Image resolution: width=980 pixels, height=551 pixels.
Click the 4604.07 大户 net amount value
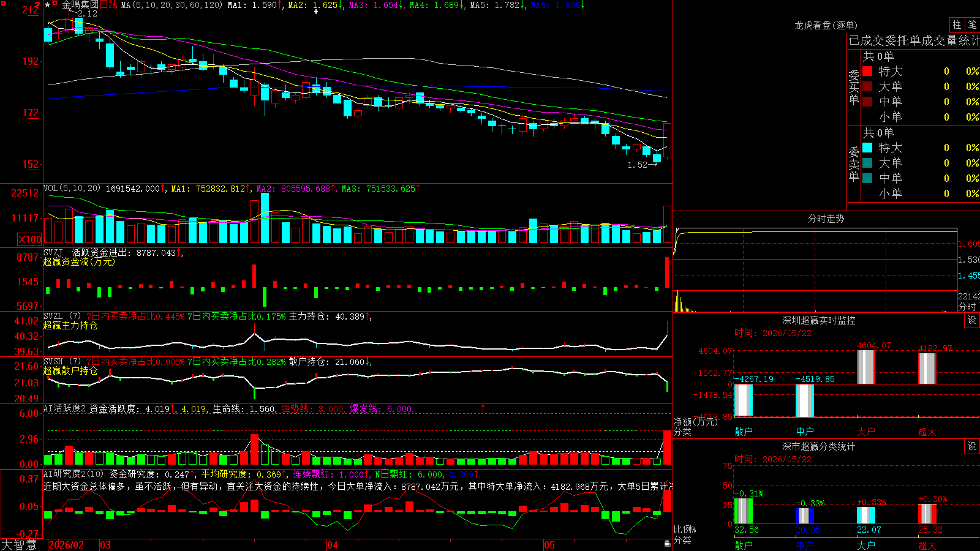874,346
